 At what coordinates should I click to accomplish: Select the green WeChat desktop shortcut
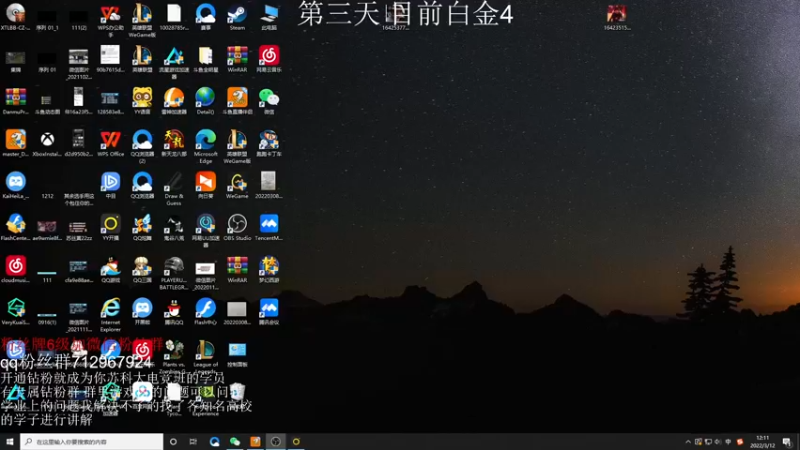[269, 101]
